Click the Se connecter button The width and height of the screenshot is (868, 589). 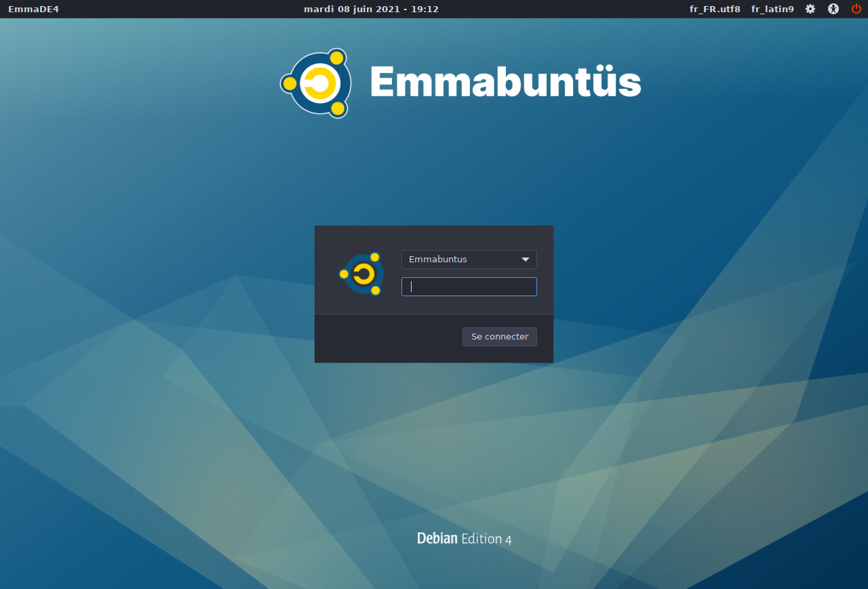click(500, 337)
